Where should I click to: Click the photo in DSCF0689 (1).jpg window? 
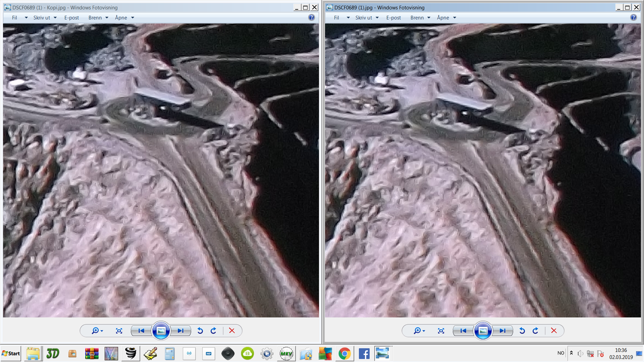pos(483,170)
